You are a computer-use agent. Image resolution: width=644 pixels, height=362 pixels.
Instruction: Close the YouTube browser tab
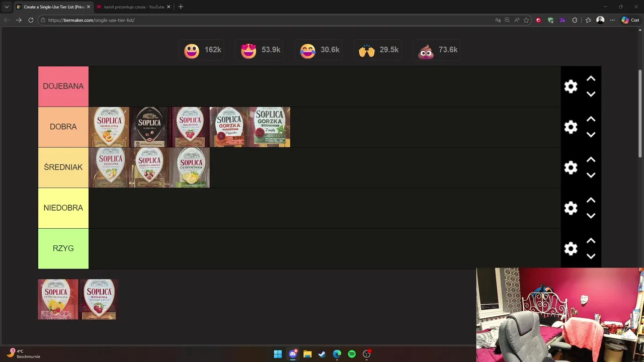(x=169, y=7)
